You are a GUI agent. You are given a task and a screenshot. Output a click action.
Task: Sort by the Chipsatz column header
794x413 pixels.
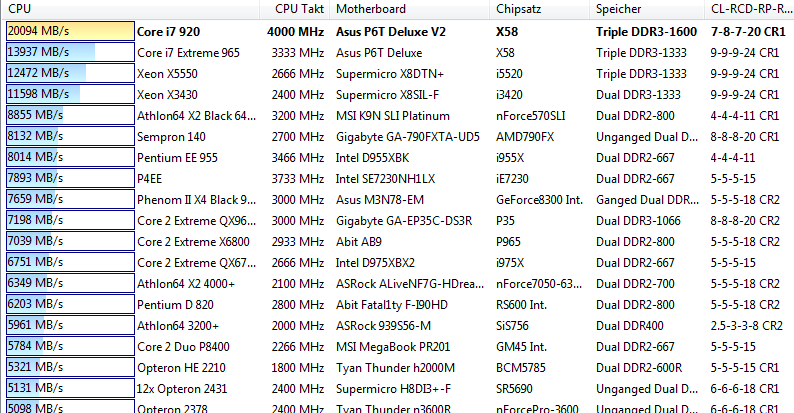coord(539,9)
